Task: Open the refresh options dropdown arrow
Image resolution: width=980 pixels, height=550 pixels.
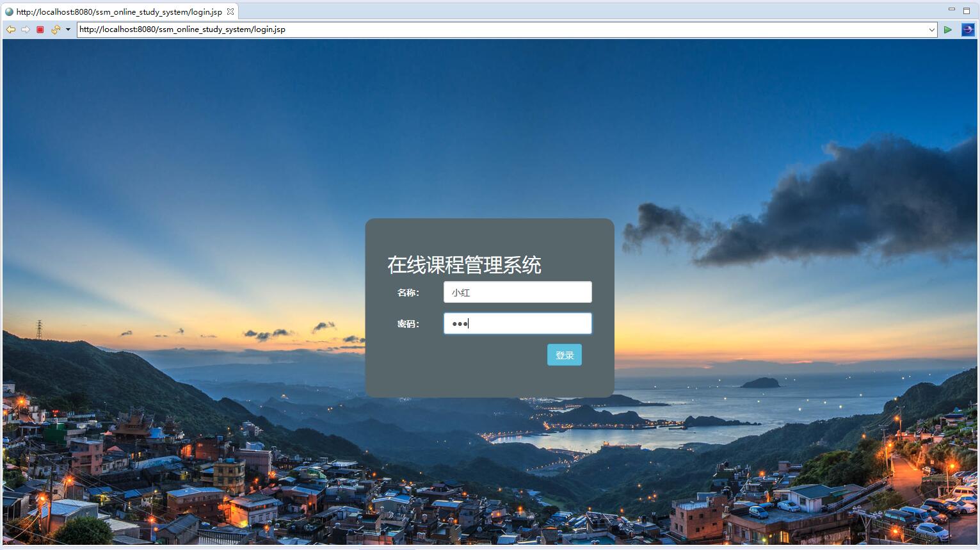Action: tap(68, 29)
